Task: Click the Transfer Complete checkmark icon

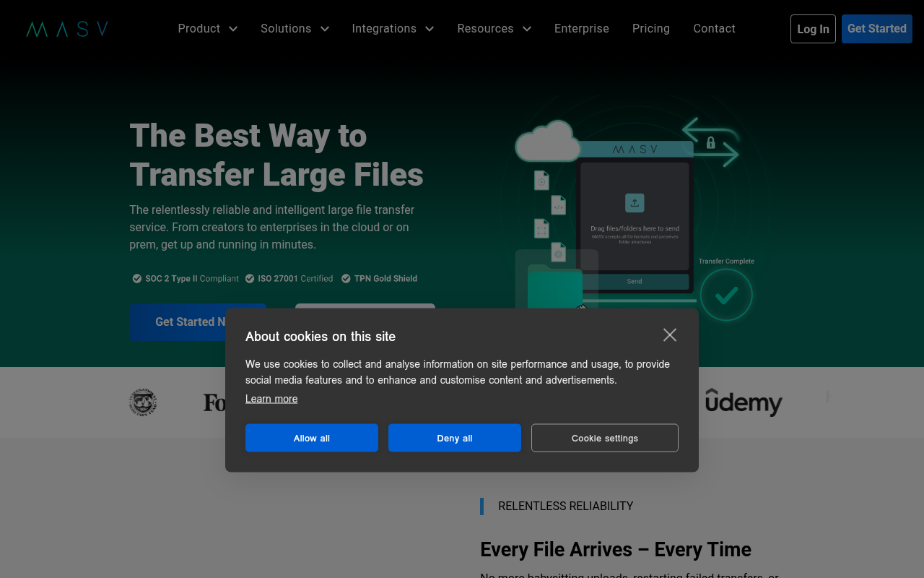Action: click(726, 295)
